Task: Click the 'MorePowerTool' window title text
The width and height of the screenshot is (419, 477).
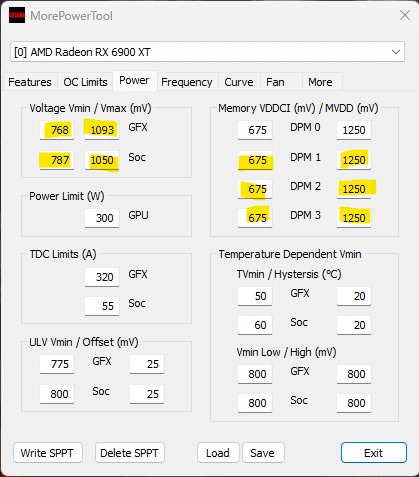Action: coord(71,16)
